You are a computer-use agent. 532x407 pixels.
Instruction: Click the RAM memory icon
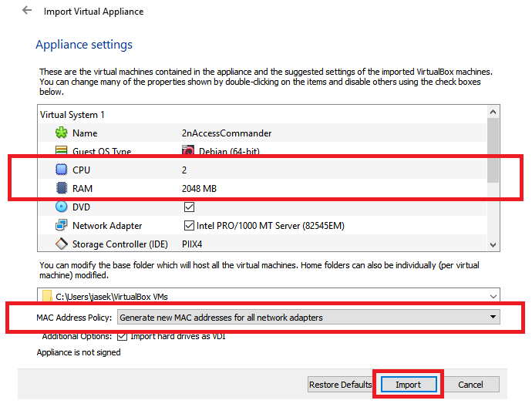coord(62,188)
